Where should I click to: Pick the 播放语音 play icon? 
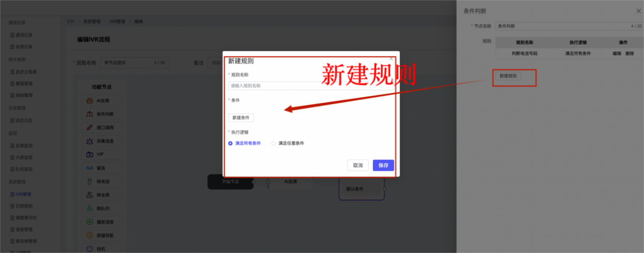coord(90,221)
